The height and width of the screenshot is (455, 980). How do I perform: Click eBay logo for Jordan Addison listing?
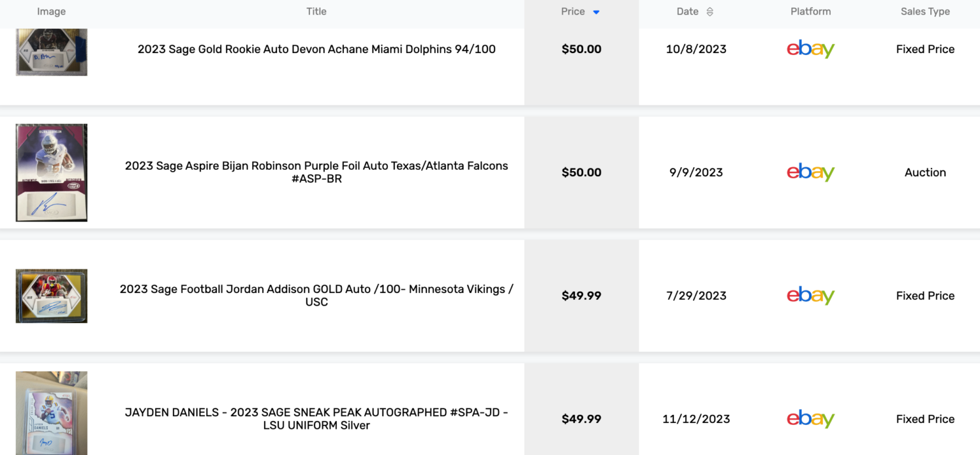pos(810,295)
